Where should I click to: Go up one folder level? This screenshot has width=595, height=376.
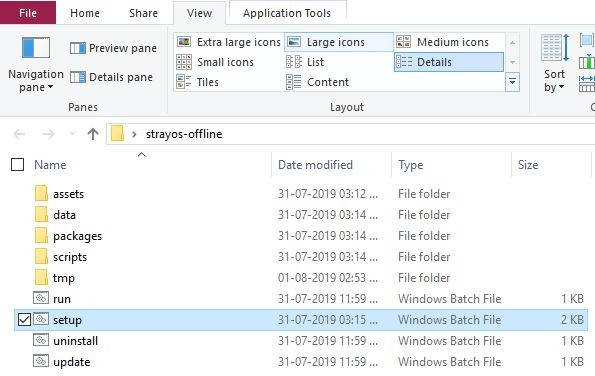93,134
